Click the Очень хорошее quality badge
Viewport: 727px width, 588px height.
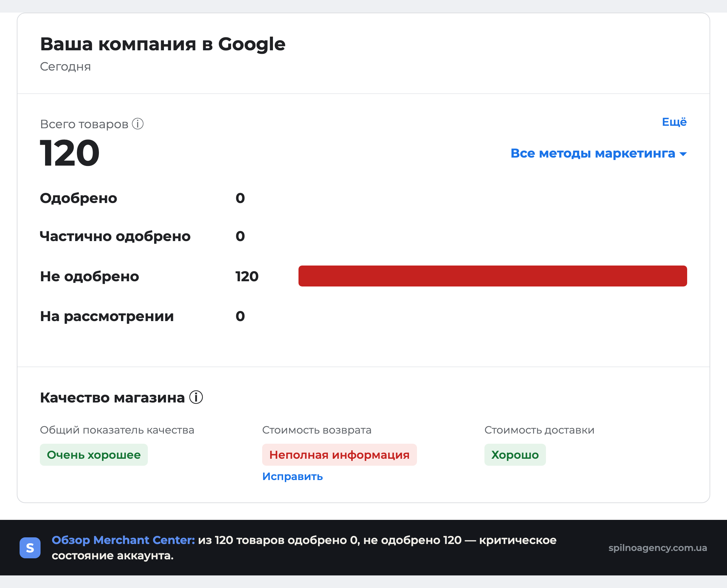tap(94, 455)
